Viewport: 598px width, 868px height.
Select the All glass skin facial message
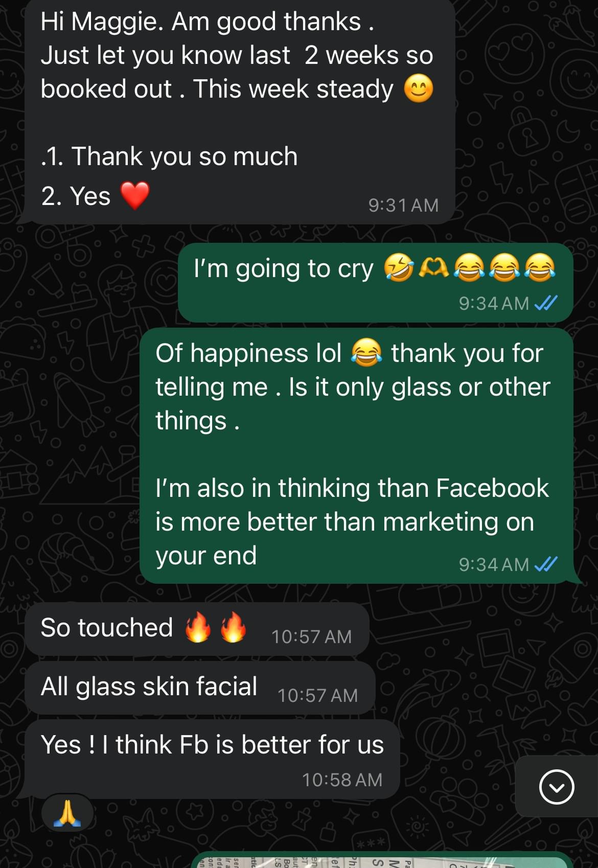click(x=200, y=688)
